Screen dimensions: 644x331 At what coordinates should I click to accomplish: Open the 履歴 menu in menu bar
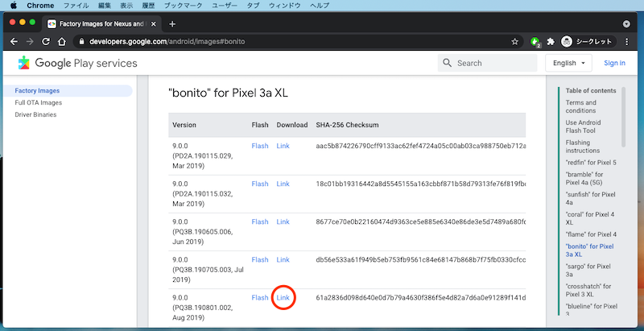[148, 5]
